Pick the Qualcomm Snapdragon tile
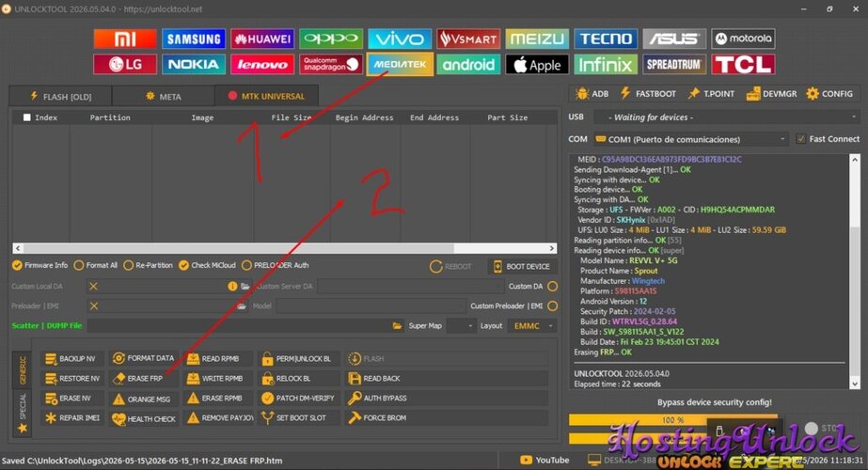 (331, 64)
